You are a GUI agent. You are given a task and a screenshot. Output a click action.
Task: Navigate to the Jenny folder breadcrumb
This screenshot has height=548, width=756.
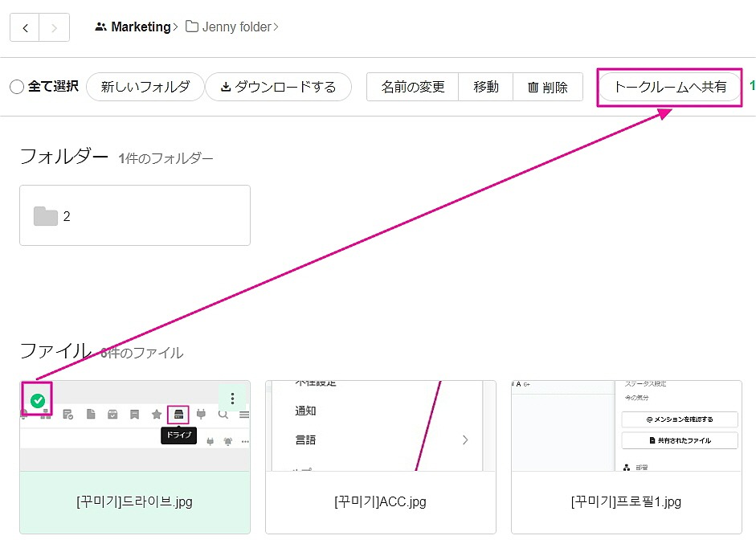click(x=236, y=27)
